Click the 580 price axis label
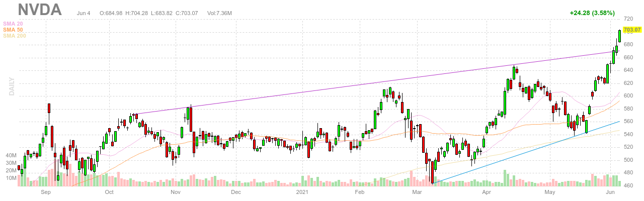The width and height of the screenshot is (644, 201). coord(628,109)
